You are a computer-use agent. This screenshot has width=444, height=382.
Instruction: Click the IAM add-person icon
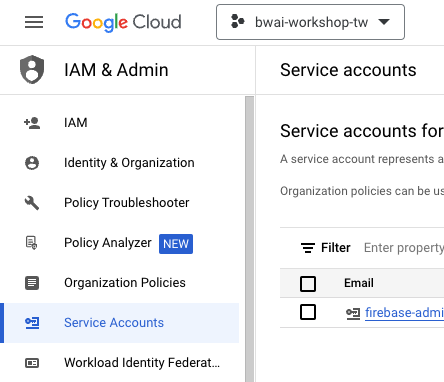tap(32, 123)
